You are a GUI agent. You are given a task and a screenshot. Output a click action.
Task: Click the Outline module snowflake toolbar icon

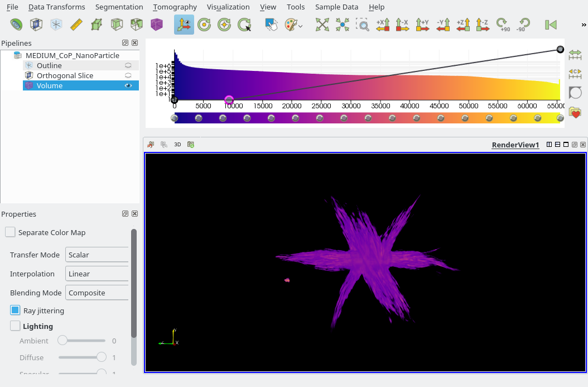pos(56,25)
